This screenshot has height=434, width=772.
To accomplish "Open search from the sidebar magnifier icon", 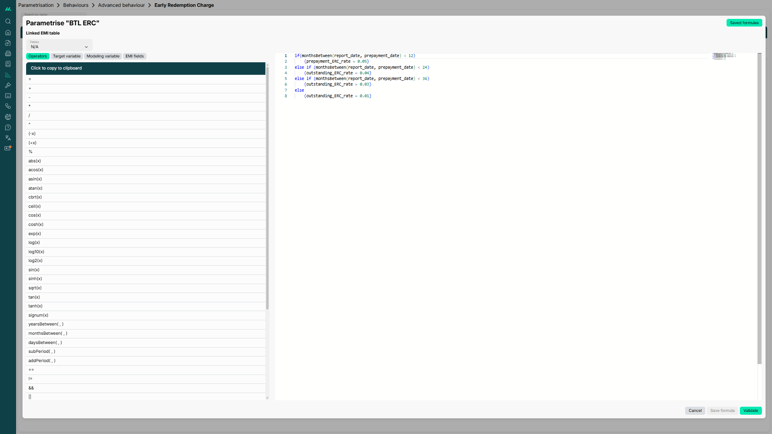I will click(8, 22).
